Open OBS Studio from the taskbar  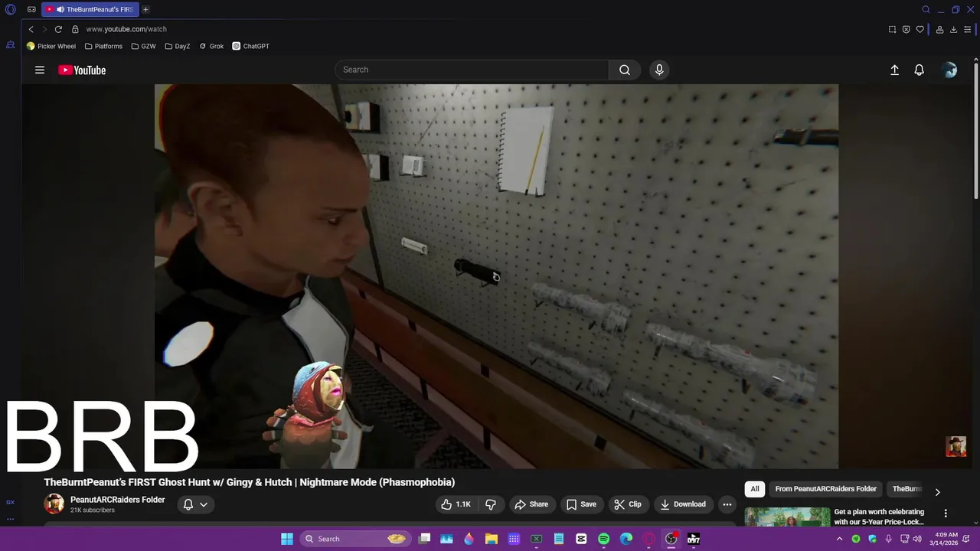671,539
